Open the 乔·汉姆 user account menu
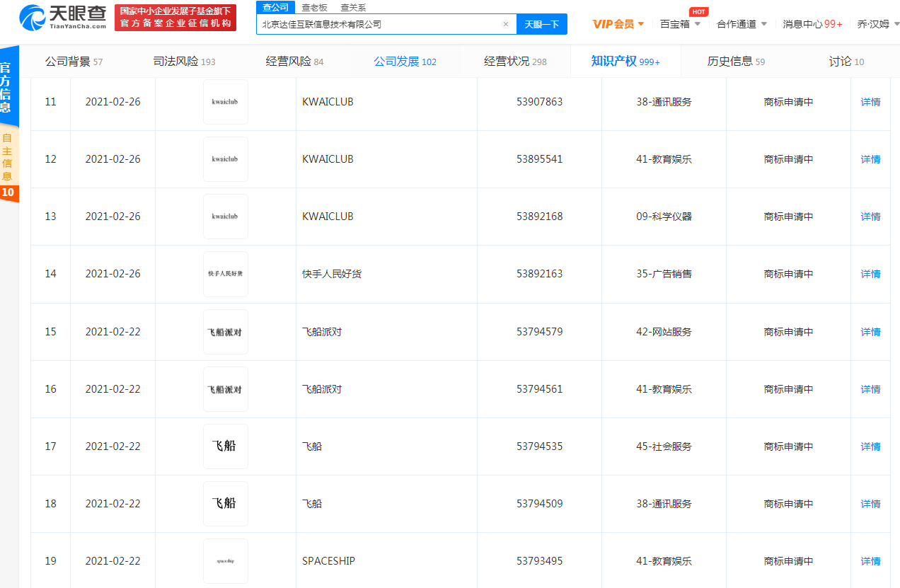The image size is (900, 588). point(877,24)
